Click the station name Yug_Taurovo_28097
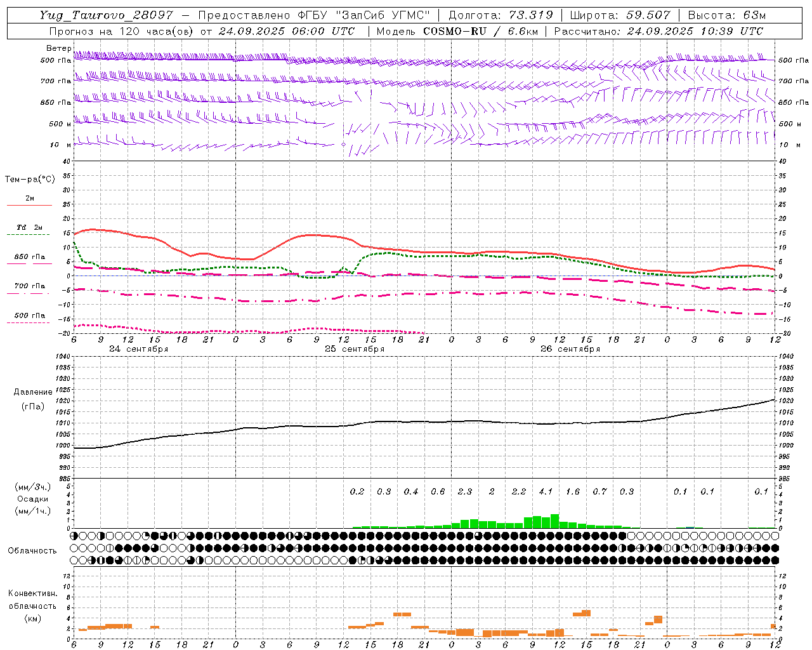 pos(106,15)
